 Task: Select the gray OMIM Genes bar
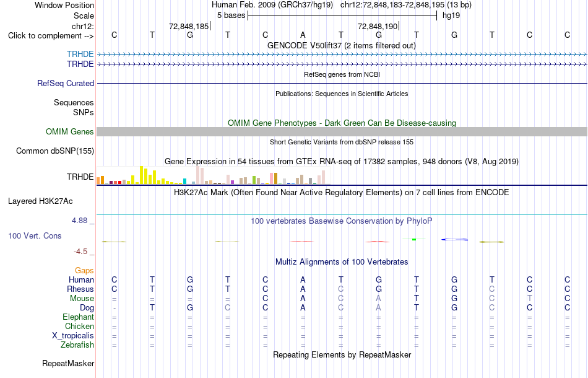[342, 131]
